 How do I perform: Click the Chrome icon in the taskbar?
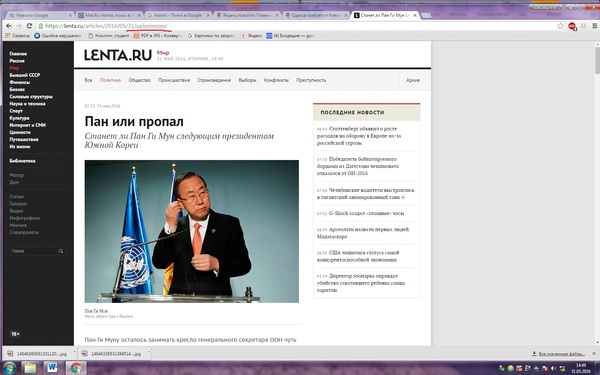[76, 368]
